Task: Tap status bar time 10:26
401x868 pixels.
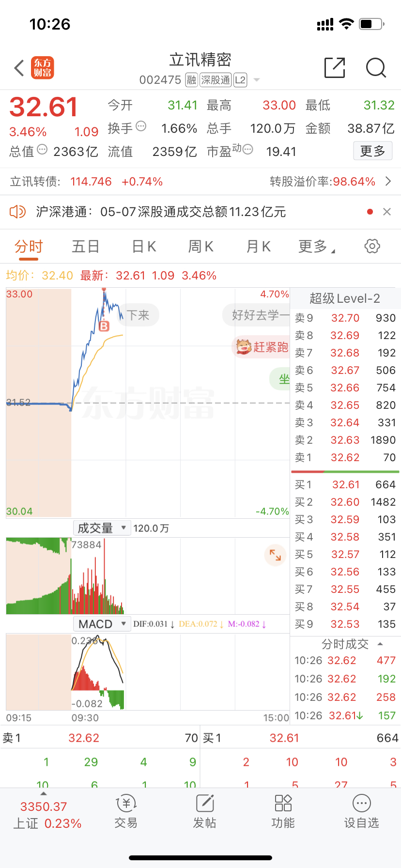Action: tap(50, 24)
